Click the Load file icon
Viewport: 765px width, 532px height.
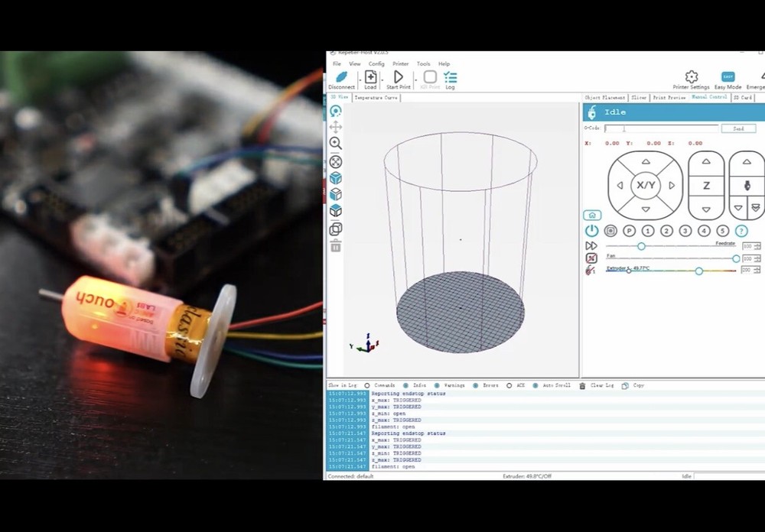370,77
